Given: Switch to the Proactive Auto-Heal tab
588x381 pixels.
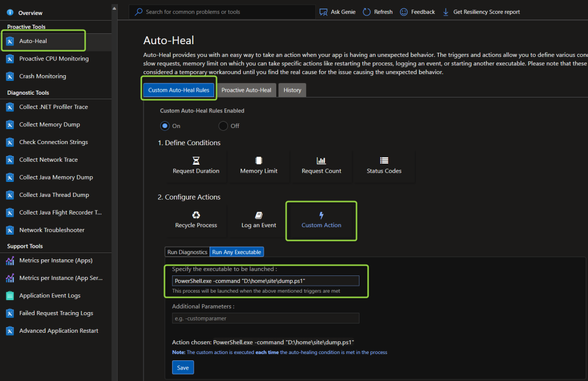Looking at the screenshot, I should [246, 90].
